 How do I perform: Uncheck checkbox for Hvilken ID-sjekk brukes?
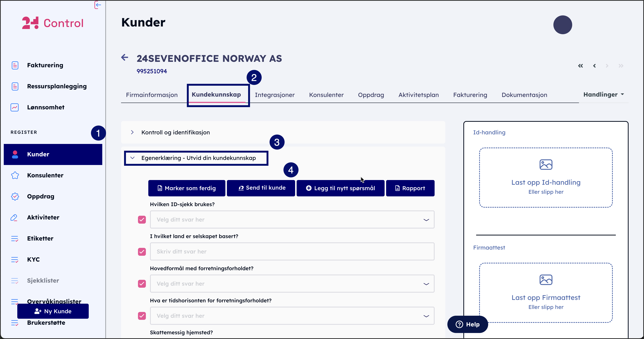[142, 219]
